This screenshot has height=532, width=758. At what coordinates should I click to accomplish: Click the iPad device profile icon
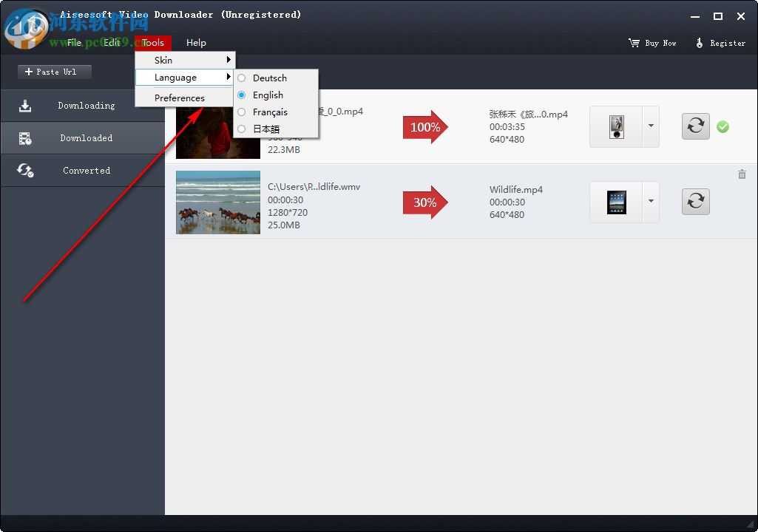[619, 201]
